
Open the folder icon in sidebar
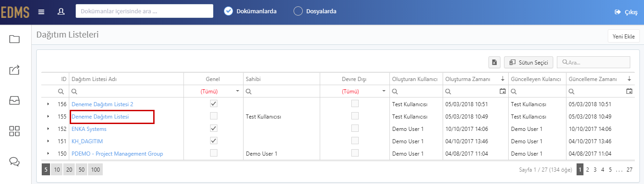(15, 39)
